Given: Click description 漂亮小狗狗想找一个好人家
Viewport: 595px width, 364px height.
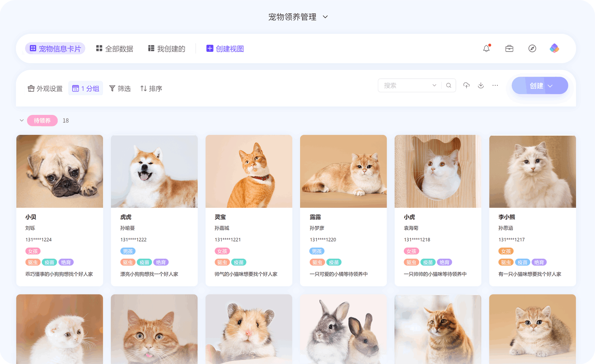Looking at the screenshot, I should pyautogui.click(x=149, y=274).
